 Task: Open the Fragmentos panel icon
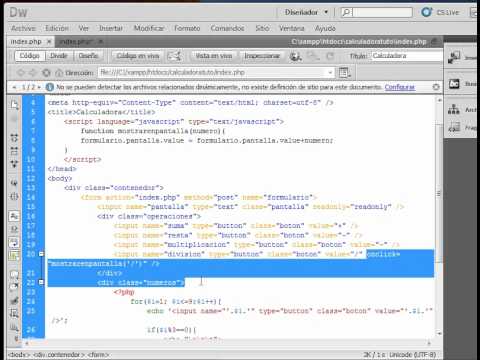coord(454,128)
